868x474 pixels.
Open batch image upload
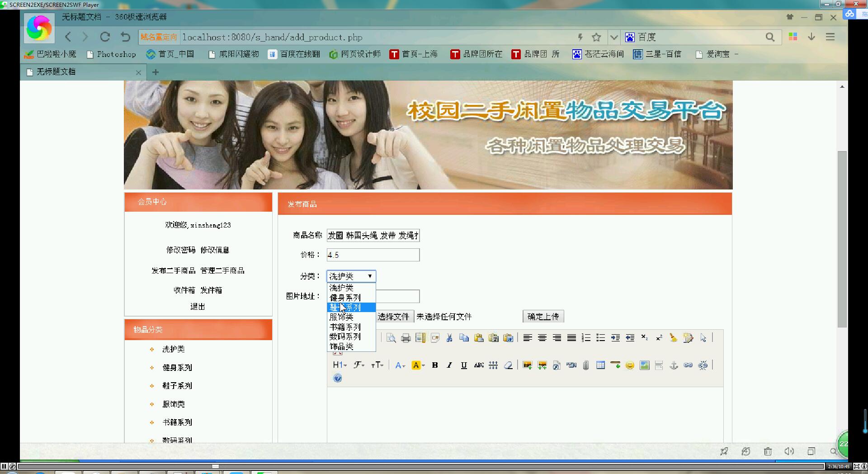[542, 365]
